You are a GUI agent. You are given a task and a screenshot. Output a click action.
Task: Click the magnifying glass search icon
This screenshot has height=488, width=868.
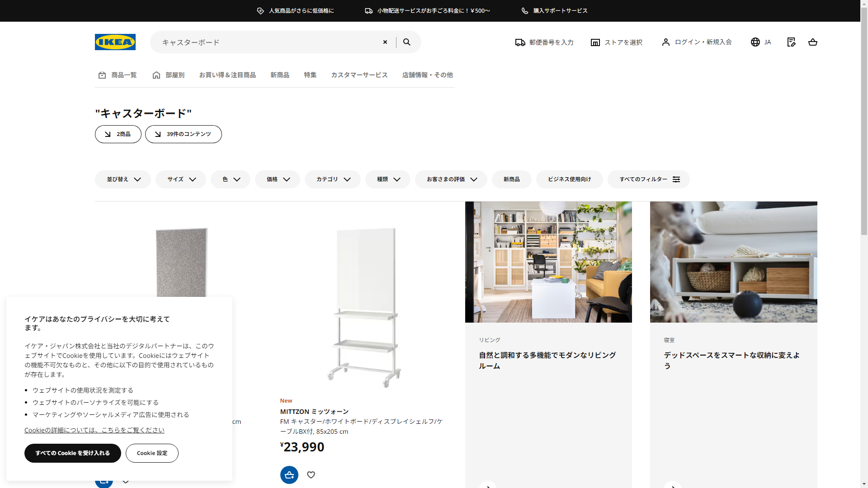pyautogui.click(x=407, y=42)
